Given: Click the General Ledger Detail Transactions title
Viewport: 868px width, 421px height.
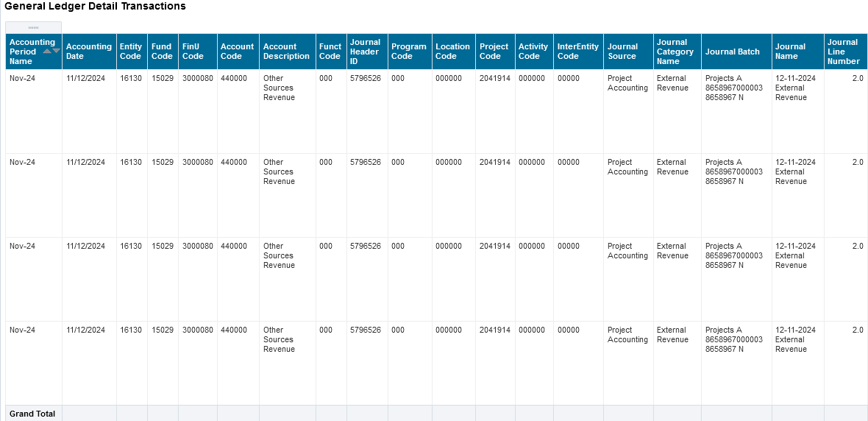Looking at the screenshot, I should [x=95, y=6].
